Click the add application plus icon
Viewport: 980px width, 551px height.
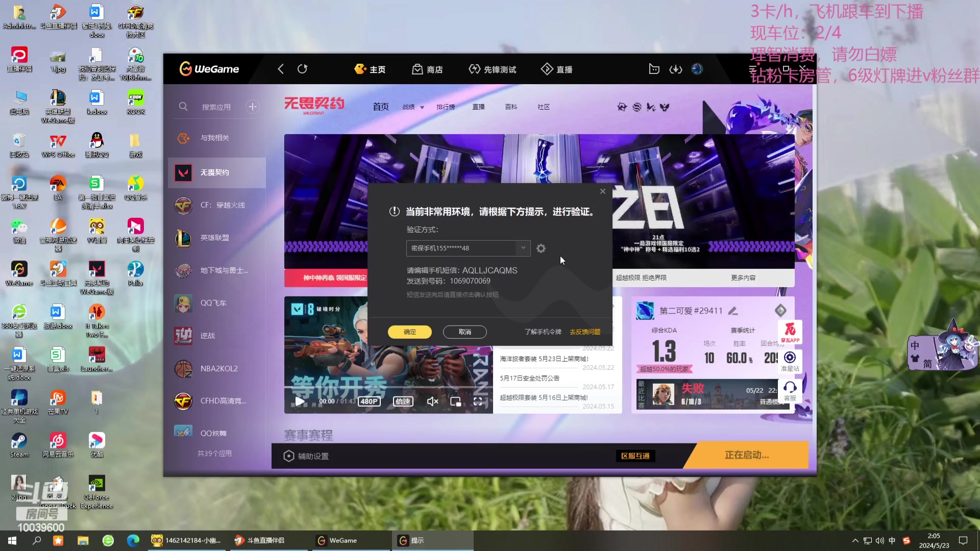point(252,107)
